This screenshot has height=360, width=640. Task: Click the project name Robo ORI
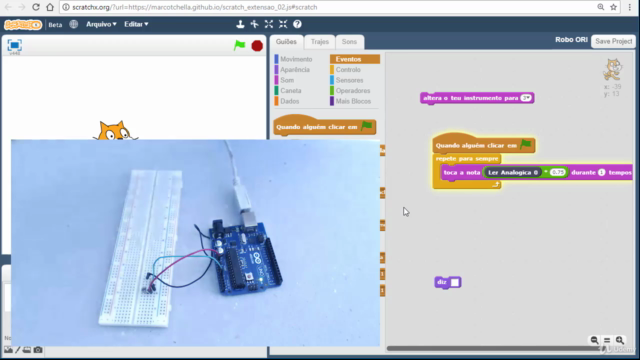[x=571, y=40]
